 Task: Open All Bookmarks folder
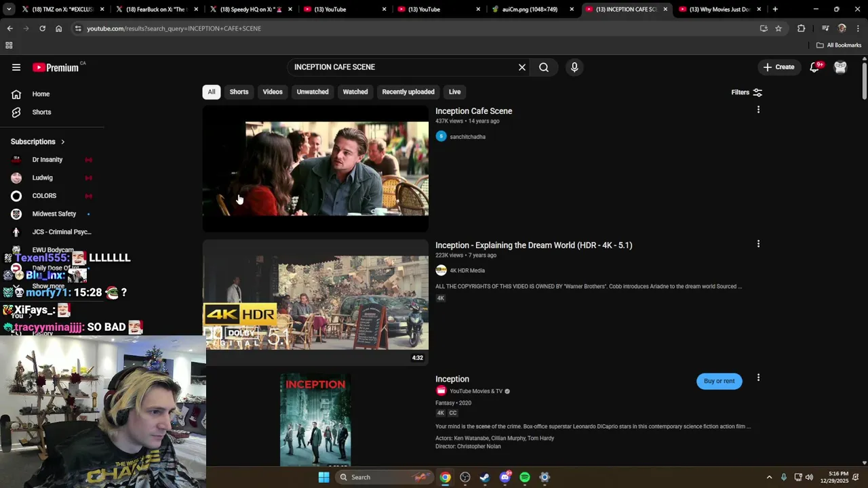pyautogui.click(x=839, y=45)
